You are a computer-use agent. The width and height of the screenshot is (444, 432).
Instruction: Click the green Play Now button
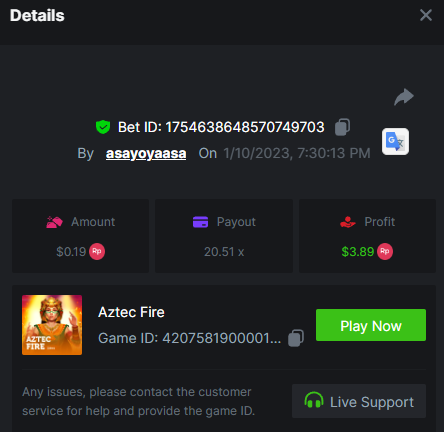(x=371, y=325)
